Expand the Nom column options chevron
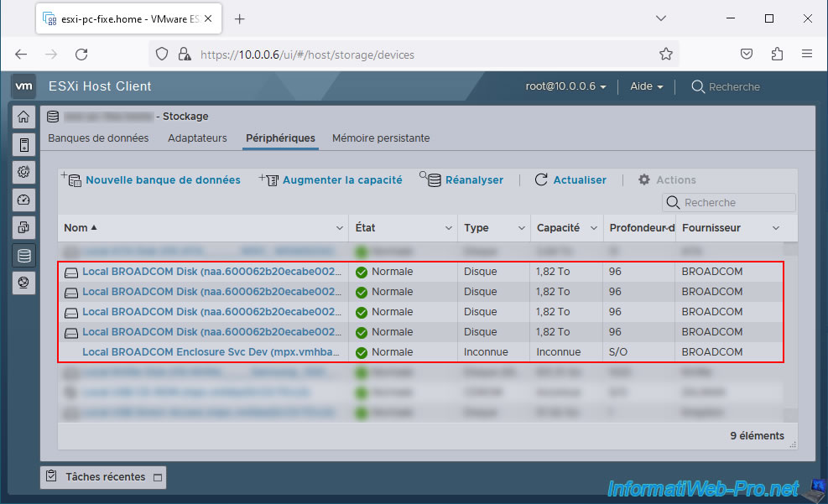Viewport: 828px width, 504px height. 340,228
